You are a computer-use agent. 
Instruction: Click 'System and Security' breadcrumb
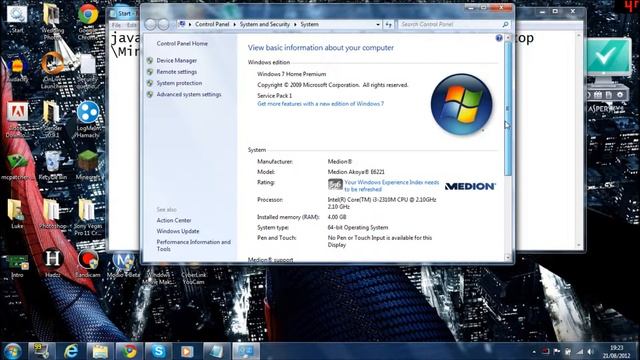[x=264, y=24]
